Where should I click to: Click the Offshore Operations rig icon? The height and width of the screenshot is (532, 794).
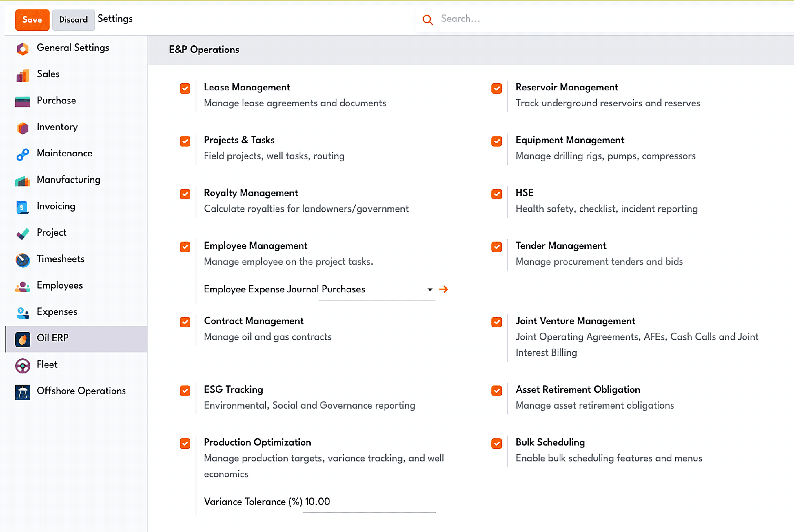(23, 392)
